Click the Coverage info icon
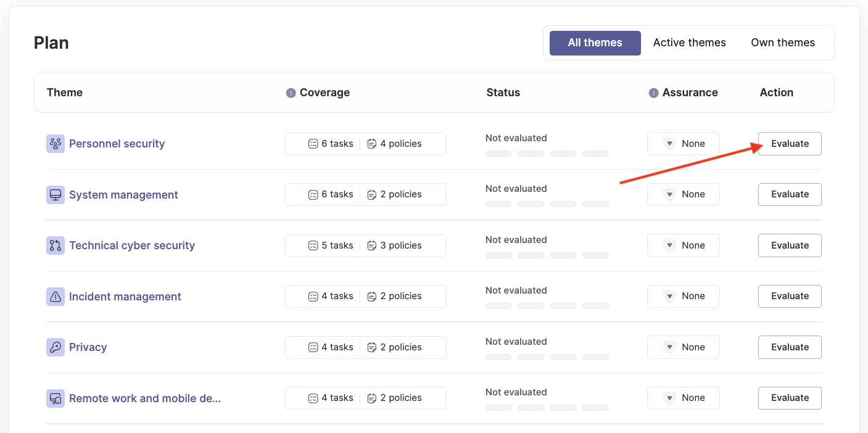 [291, 93]
